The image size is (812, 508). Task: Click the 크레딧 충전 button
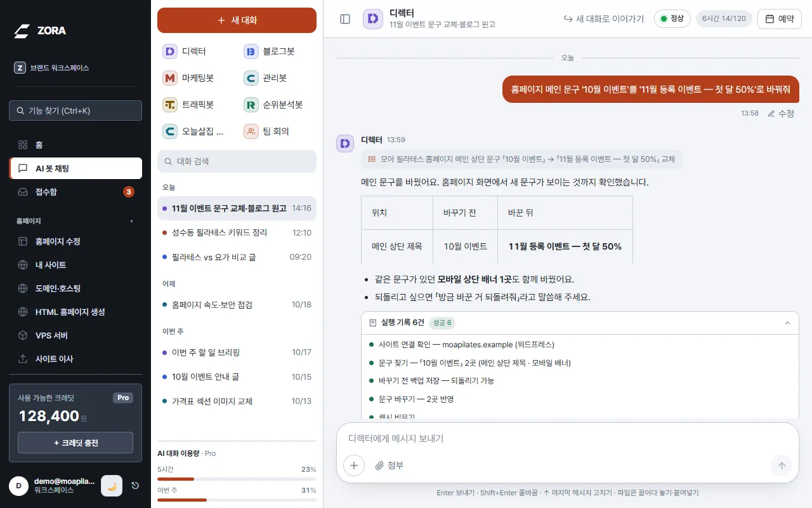tap(75, 443)
